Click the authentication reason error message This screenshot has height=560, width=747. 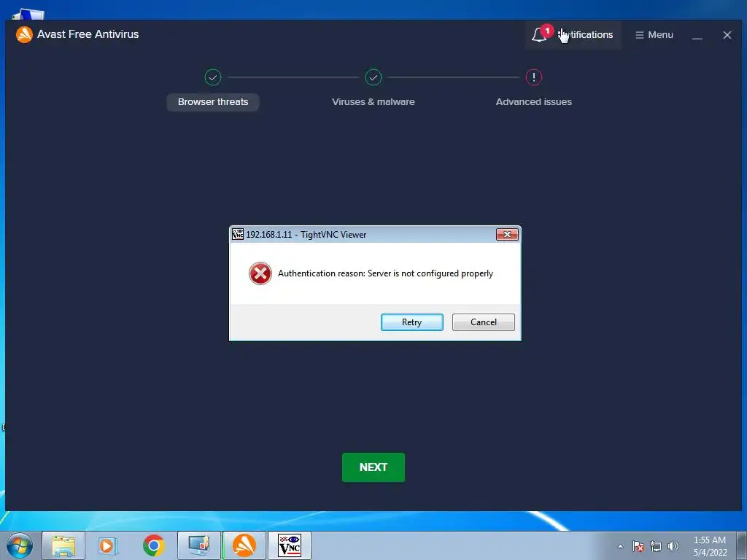[385, 273]
